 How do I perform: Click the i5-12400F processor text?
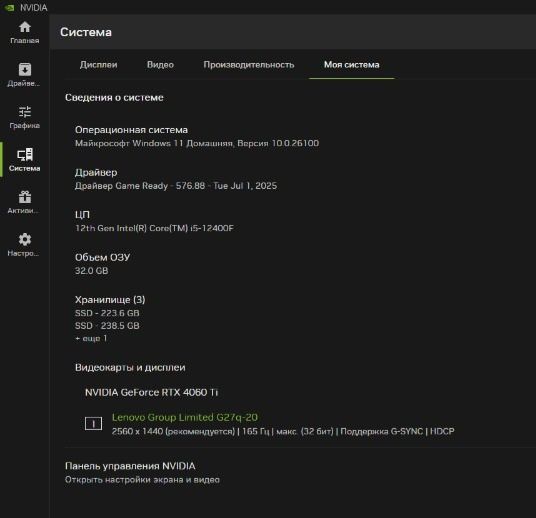click(x=155, y=228)
